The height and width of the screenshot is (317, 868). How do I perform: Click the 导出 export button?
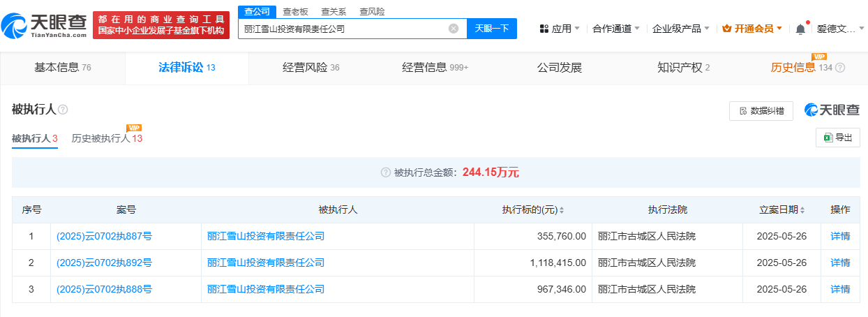(837, 138)
